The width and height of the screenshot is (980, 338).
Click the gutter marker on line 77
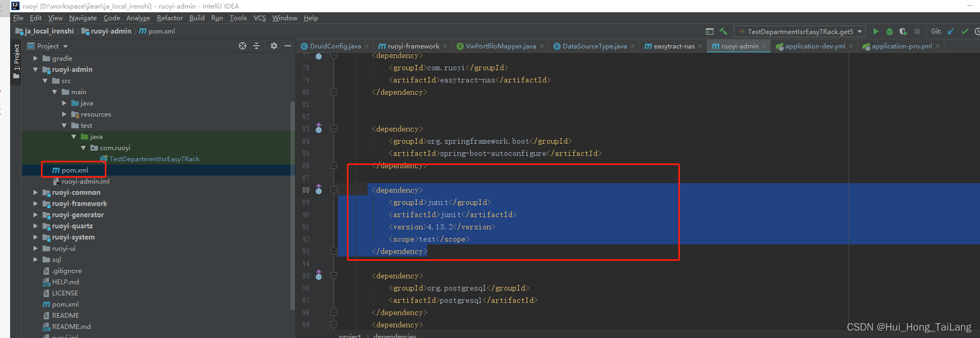point(319,55)
